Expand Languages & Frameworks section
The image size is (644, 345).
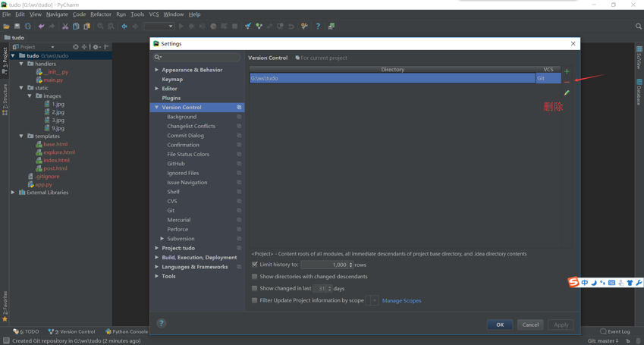(x=156, y=267)
